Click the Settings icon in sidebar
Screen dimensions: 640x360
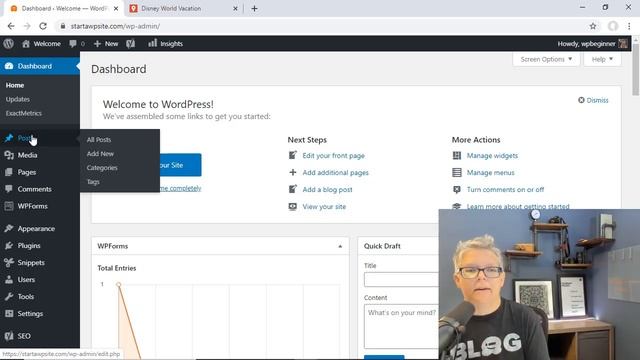click(9, 313)
